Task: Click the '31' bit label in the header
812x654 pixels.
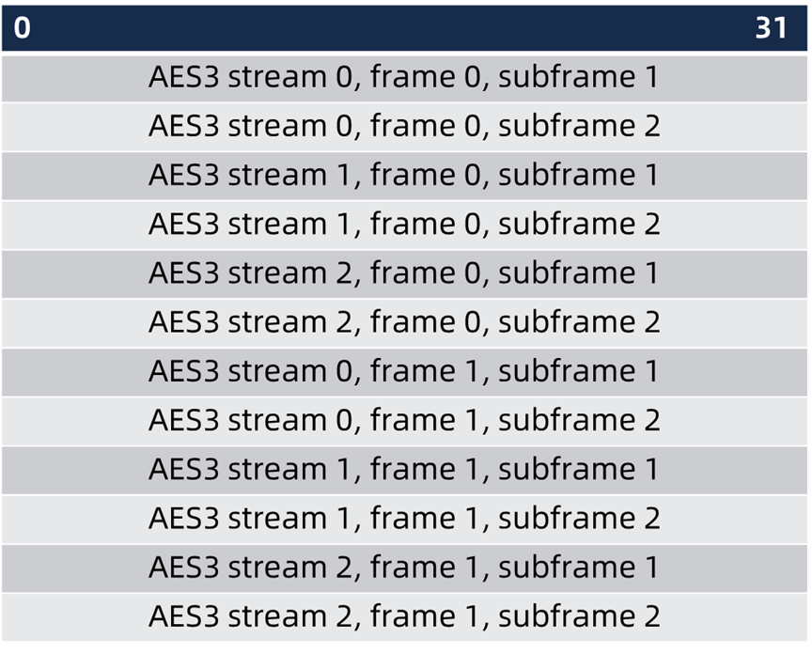Action: [x=771, y=28]
